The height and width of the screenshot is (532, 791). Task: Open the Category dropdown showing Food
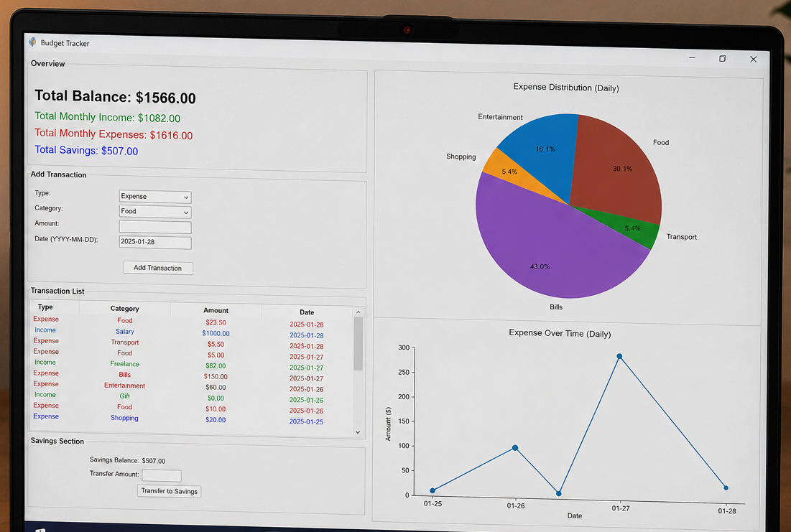155,212
